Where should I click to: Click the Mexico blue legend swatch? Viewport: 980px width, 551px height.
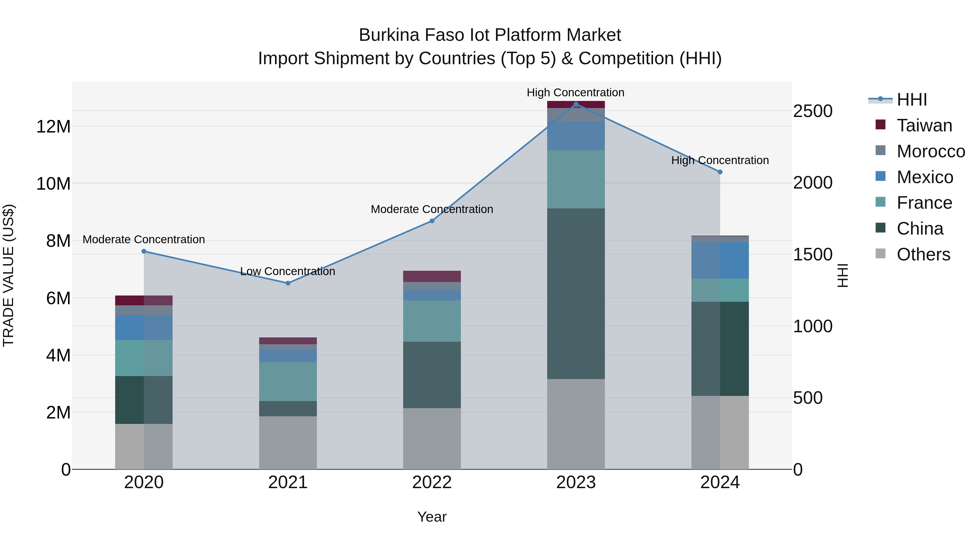tap(880, 176)
